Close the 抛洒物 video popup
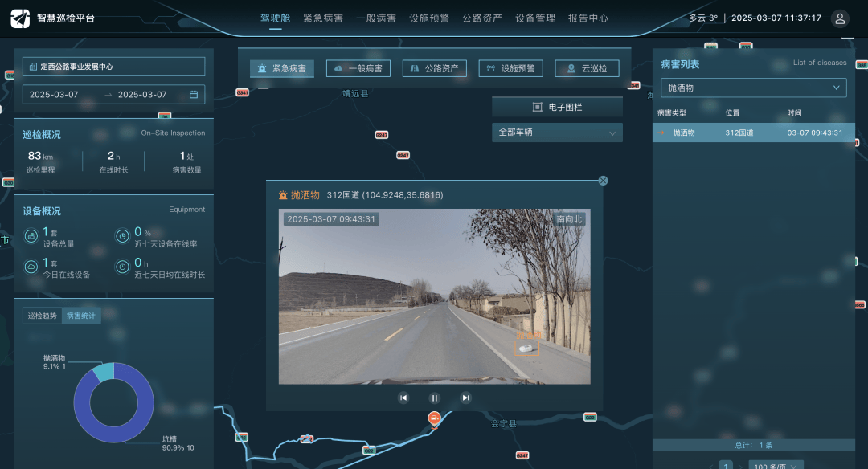868x469 pixels. pos(603,181)
